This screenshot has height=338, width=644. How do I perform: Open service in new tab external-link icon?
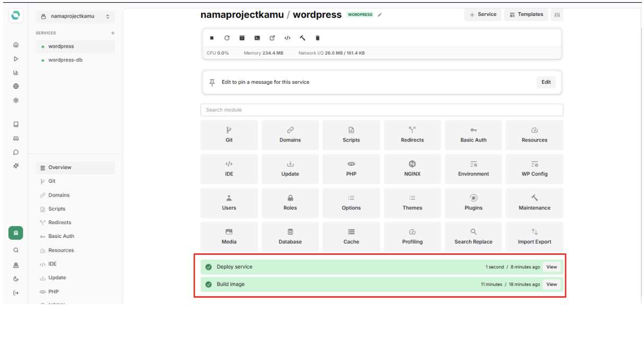pos(272,38)
